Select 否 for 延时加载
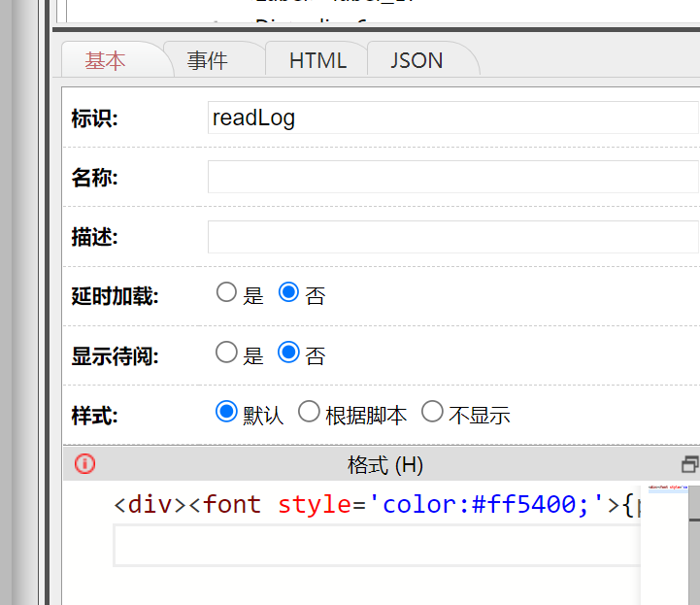Image resolution: width=700 pixels, height=605 pixels. tap(288, 292)
